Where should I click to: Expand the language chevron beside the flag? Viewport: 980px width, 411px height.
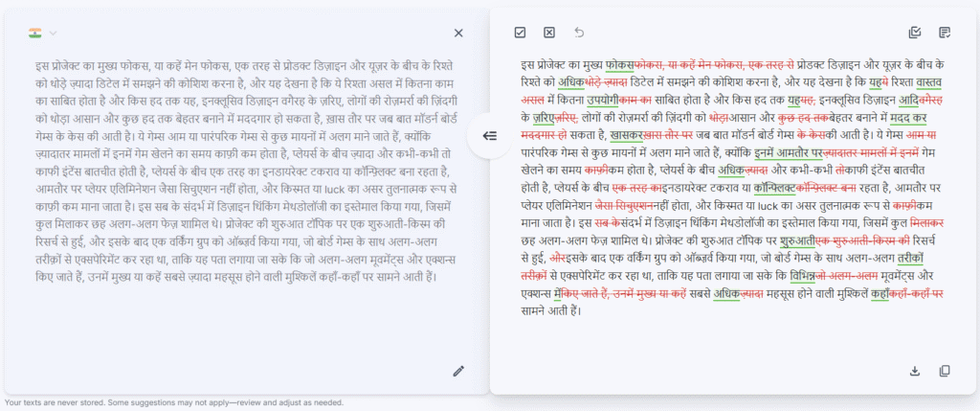click(x=53, y=34)
